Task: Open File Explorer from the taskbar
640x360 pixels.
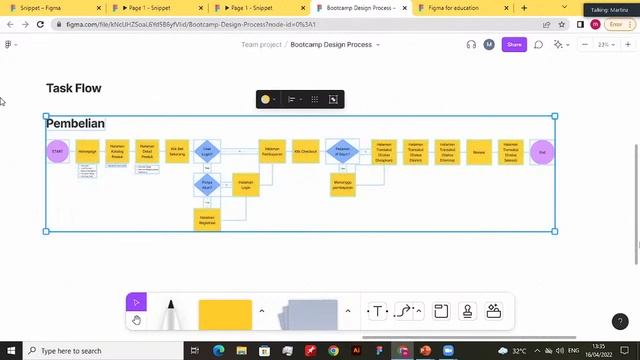Action: (242, 351)
